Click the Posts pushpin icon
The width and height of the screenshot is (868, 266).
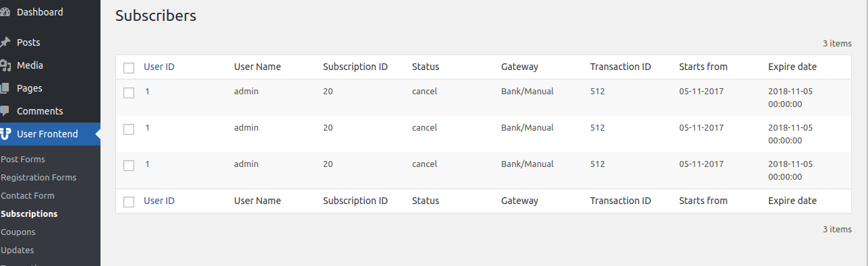[5, 42]
